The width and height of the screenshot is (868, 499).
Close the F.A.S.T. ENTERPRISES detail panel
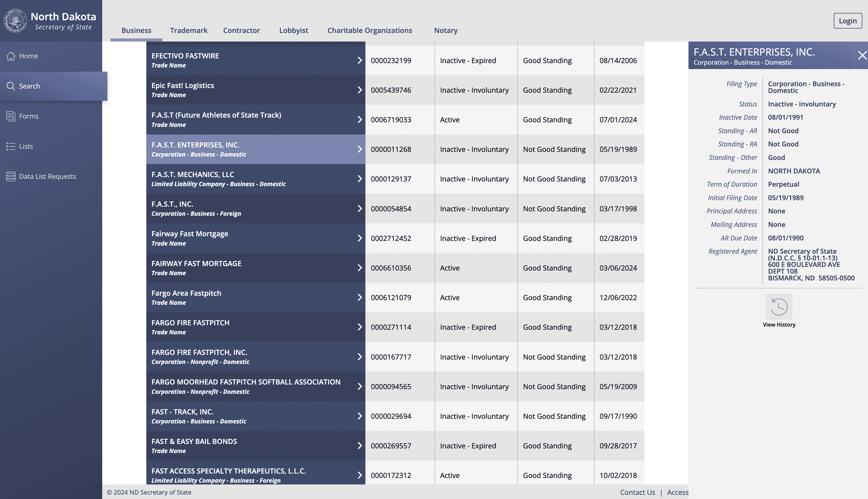tap(862, 55)
